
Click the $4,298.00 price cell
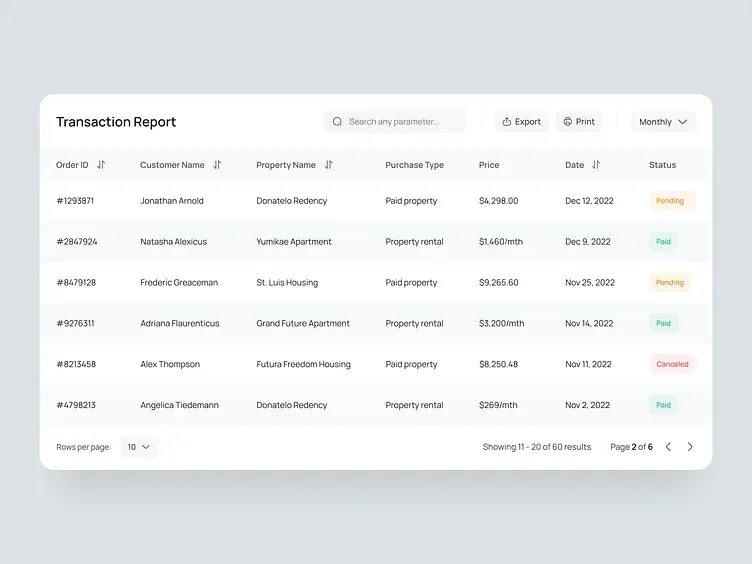498,200
